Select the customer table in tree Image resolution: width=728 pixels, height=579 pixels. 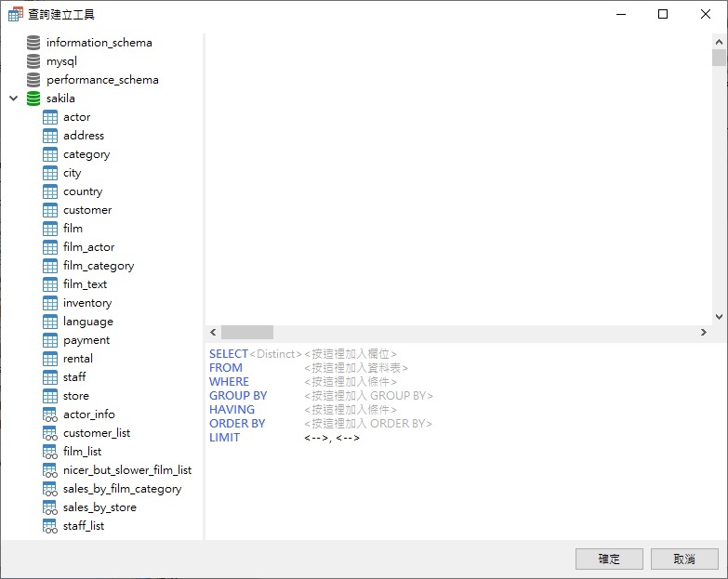[86, 210]
